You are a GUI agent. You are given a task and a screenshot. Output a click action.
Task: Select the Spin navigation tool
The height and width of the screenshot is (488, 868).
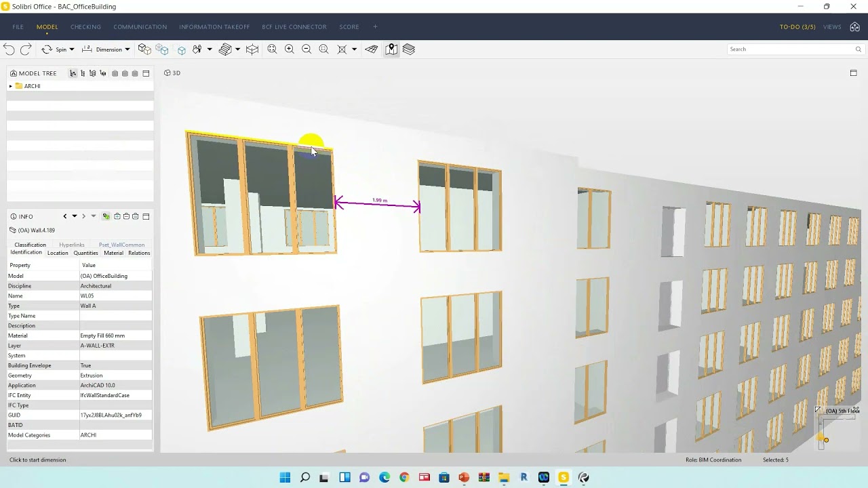(54, 49)
